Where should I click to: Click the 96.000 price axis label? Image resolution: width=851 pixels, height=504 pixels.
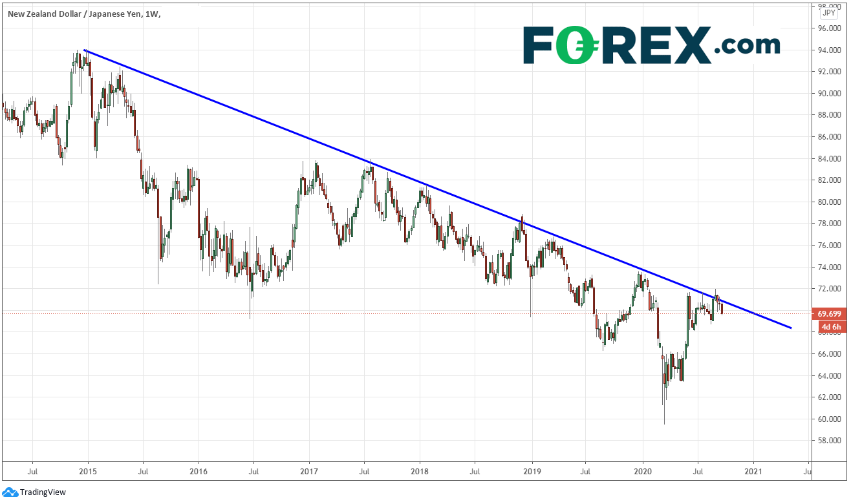[829, 28]
